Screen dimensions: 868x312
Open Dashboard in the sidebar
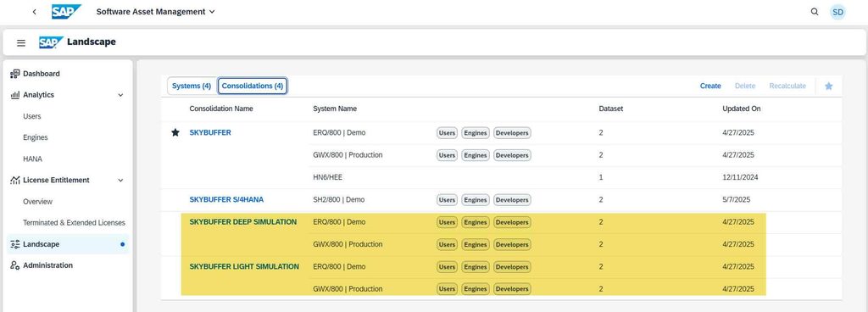point(42,74)
